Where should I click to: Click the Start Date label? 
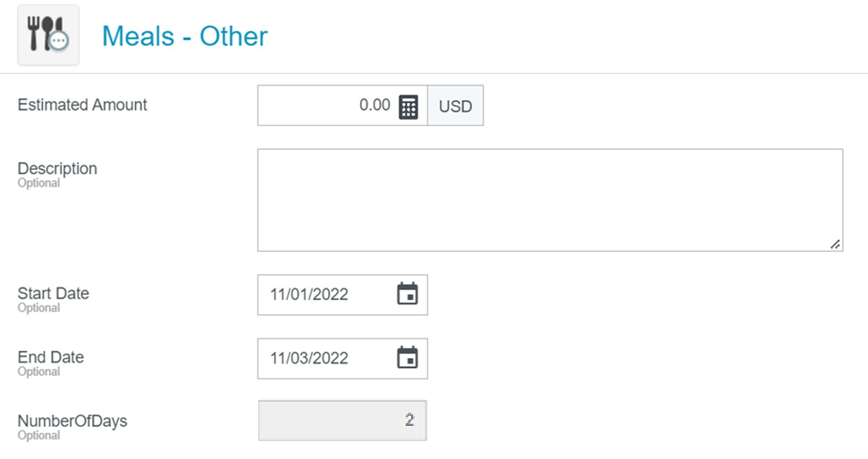pyautogui.click(x=54, y=293)
